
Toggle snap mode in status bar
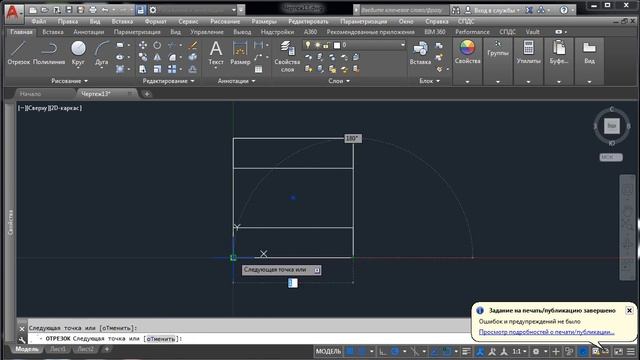(362, 351)
